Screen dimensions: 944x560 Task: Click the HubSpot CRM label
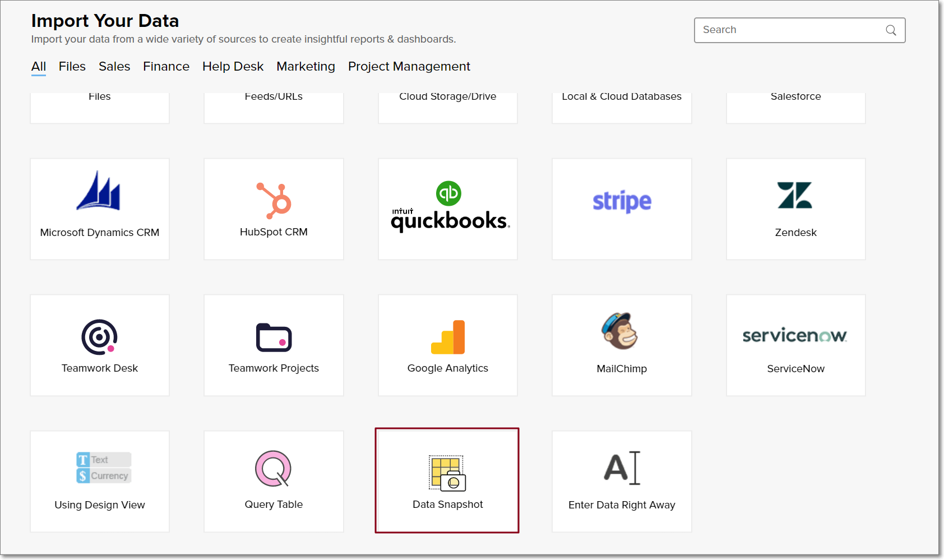click(274, 232)
